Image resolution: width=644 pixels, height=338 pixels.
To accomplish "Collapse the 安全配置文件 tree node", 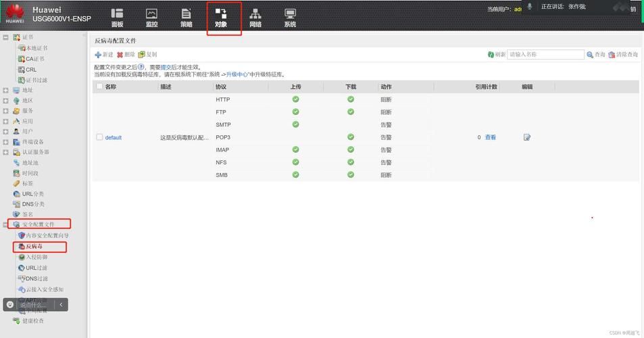I will 5,224.
